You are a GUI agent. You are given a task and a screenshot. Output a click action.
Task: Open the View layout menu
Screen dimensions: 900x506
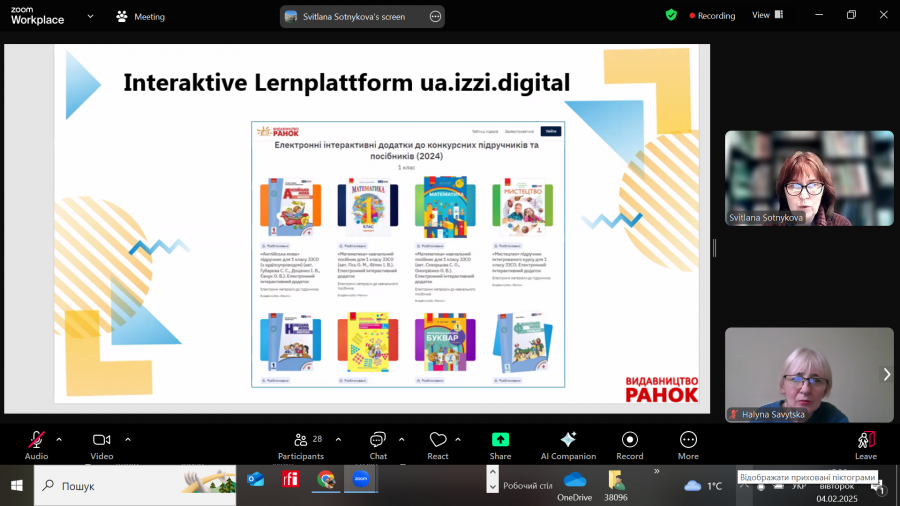pyautogui.click(x=767, y=15)
